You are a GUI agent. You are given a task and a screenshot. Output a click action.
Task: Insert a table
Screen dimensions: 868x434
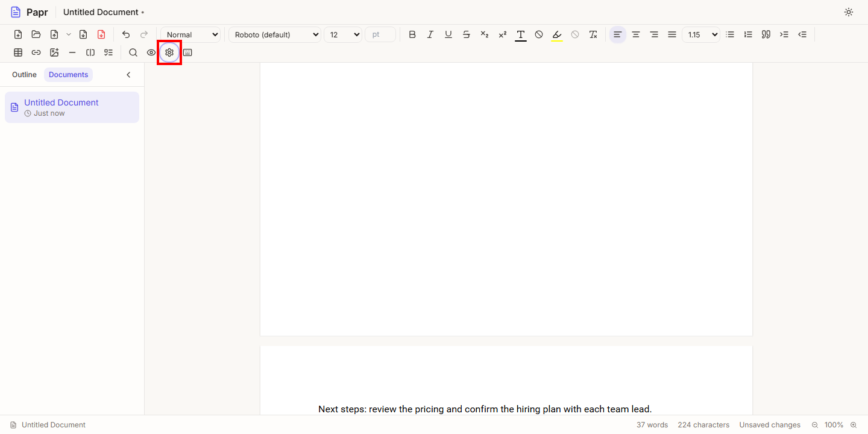pos(18,52)
